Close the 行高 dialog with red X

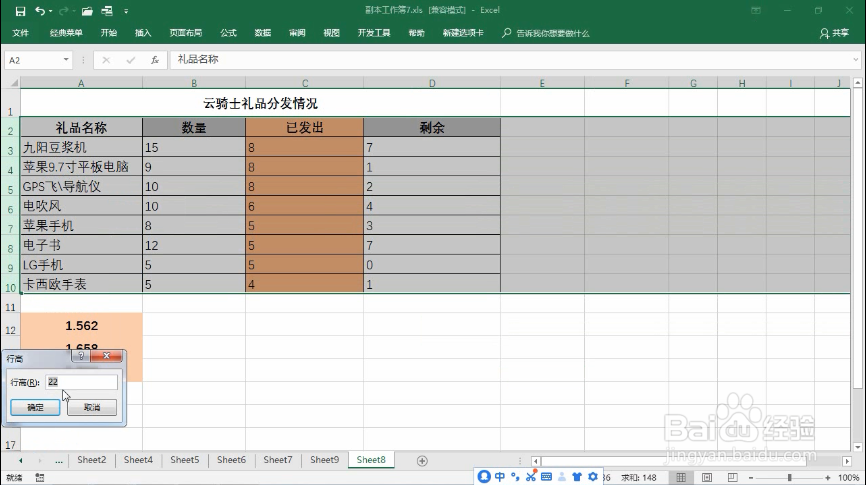[x=106, y=356]
